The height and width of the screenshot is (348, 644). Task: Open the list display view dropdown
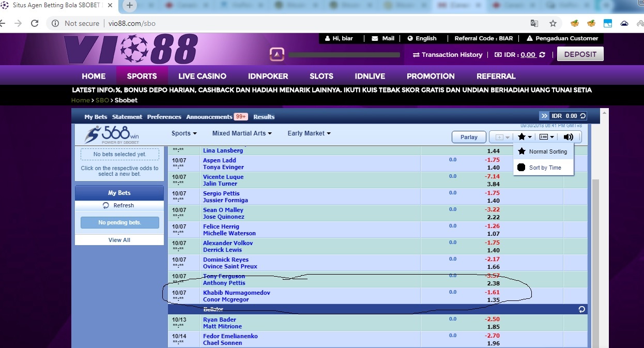pos(547,137)
